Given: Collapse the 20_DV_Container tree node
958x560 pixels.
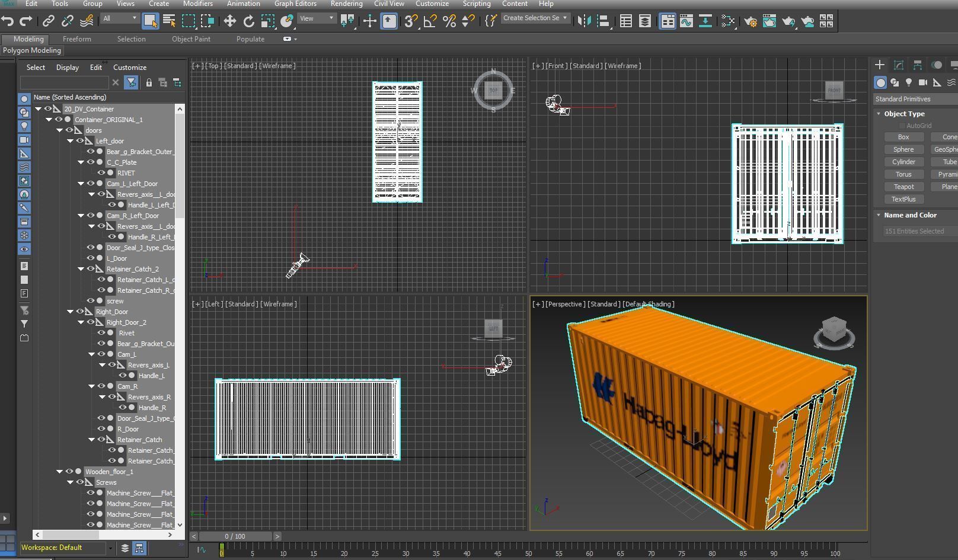Looking at the screenshot, I should [39, 109].
